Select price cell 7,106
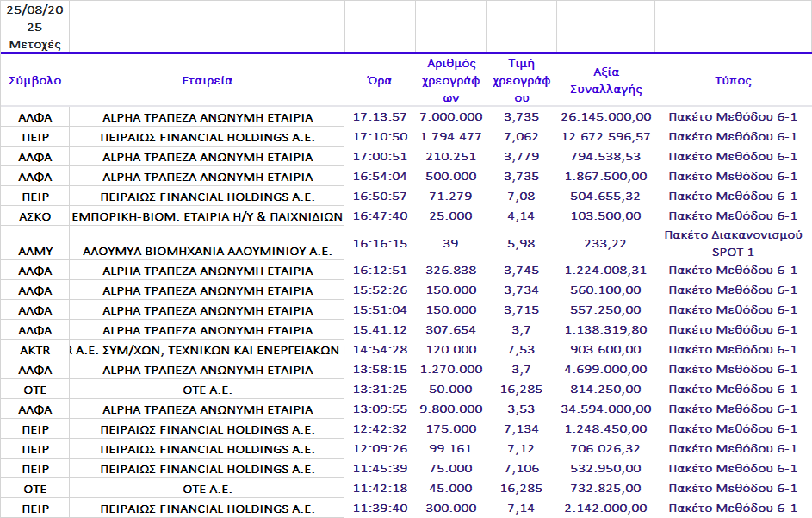Viewport: 812px width, 518px height. click(521, 469)
